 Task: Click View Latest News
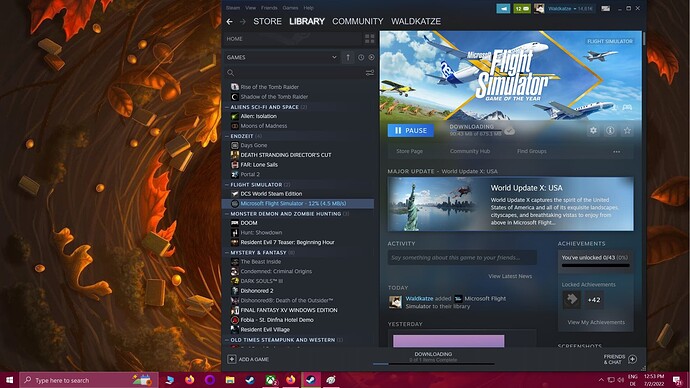click(510, 276)
